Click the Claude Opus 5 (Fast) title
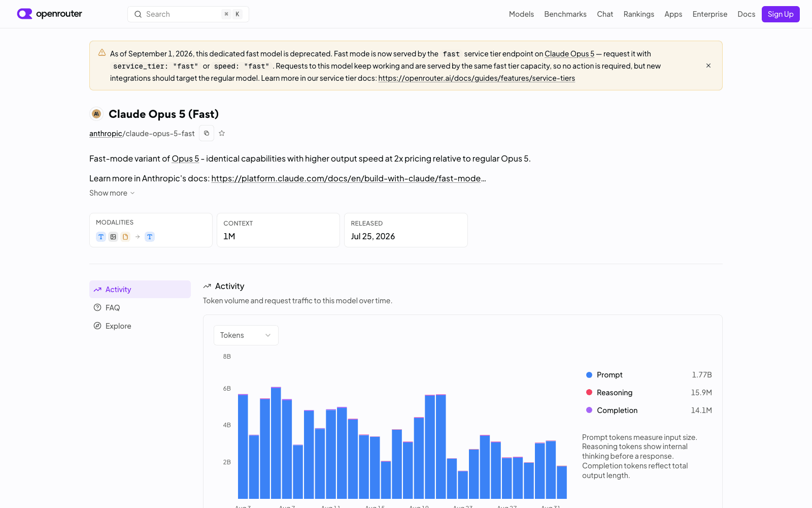 tap(163, 114)
